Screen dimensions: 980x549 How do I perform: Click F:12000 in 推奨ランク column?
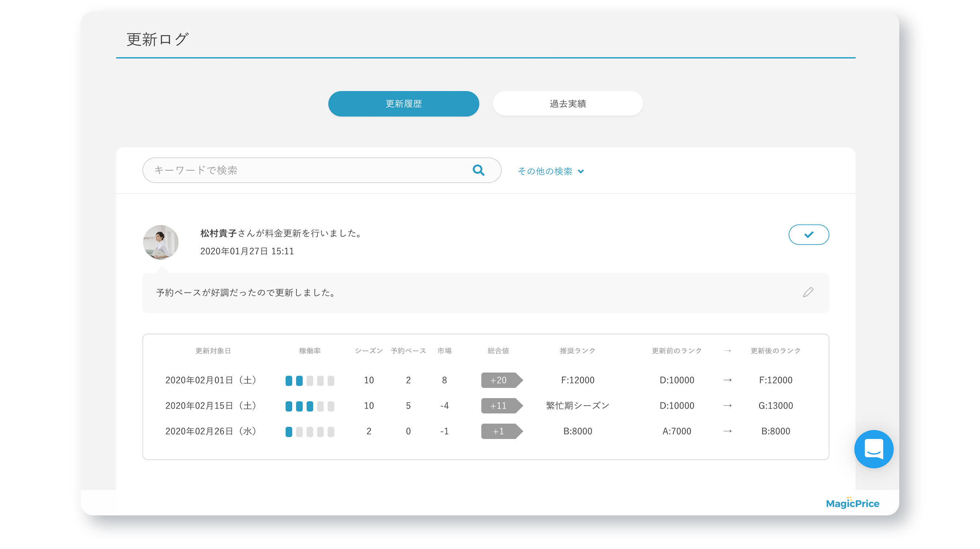pyautogui.click(x=577, y=380)
